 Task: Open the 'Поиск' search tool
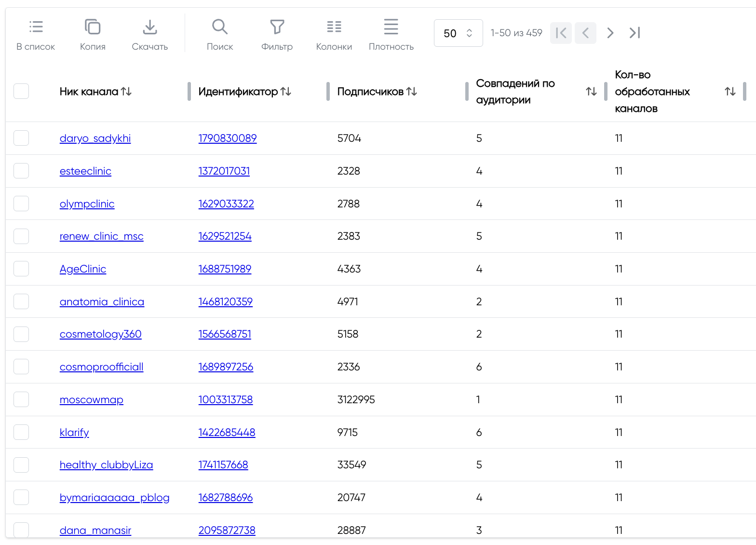pos(220,27)
